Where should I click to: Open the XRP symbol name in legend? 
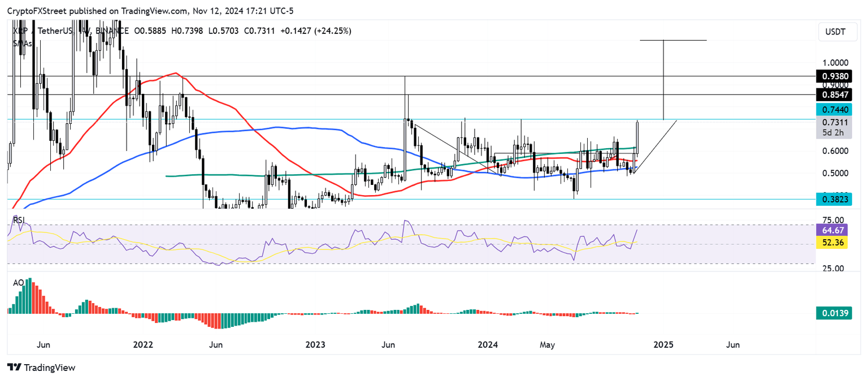coord(18,31)
